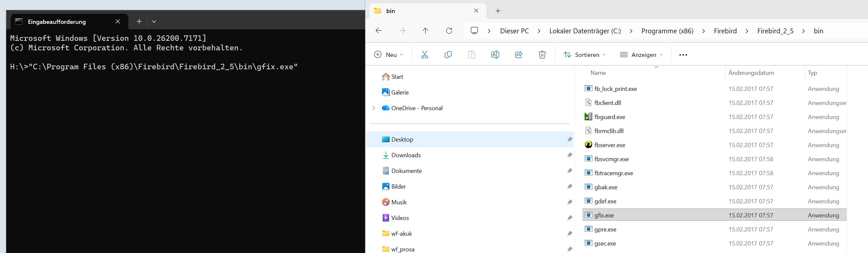
Task: Add a new Explorer tab
Action: [498, 11]
